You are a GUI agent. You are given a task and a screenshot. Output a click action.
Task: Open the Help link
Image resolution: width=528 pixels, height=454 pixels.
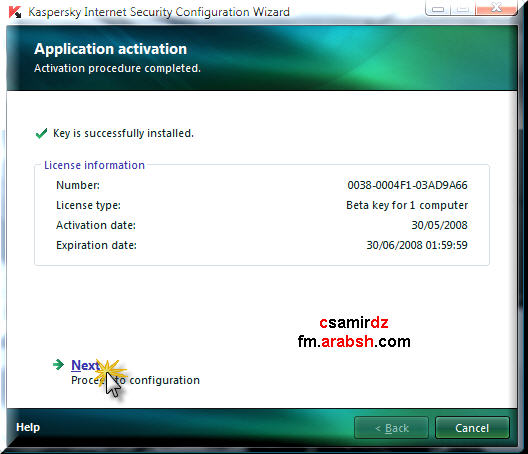pos(28,427)
